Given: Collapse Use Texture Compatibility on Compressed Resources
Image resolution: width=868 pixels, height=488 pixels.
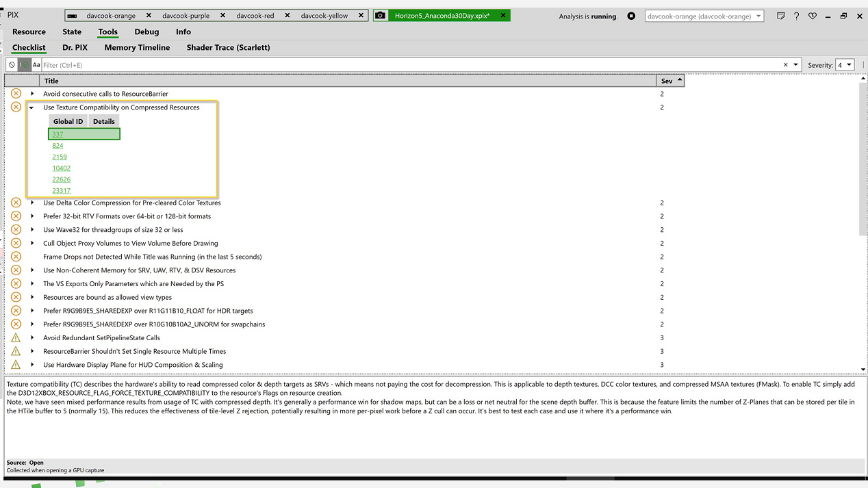Looking at the screenshot, I should pyautogui.click(x=31, y=107).
